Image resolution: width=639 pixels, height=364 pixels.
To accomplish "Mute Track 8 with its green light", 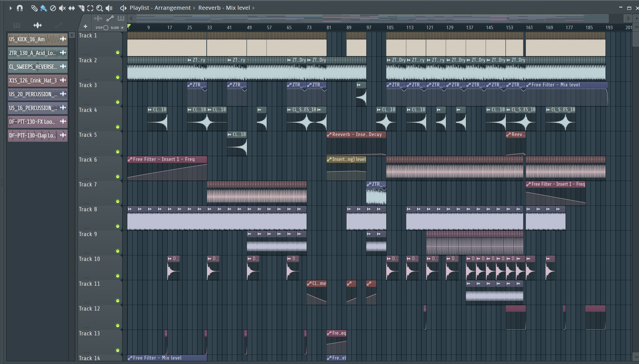I will tap(118, 226).
